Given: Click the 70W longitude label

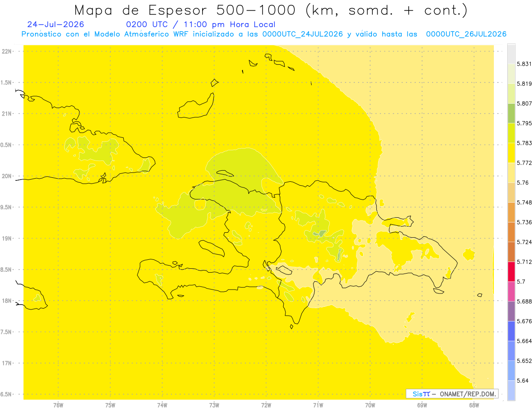Looking at the screenshot, I should [x=370, y=405].
